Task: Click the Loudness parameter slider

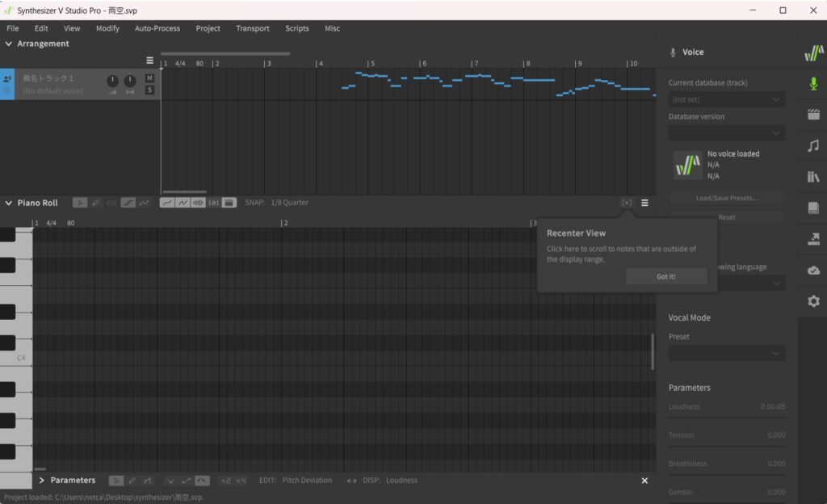Action: (x=726, y=418)
